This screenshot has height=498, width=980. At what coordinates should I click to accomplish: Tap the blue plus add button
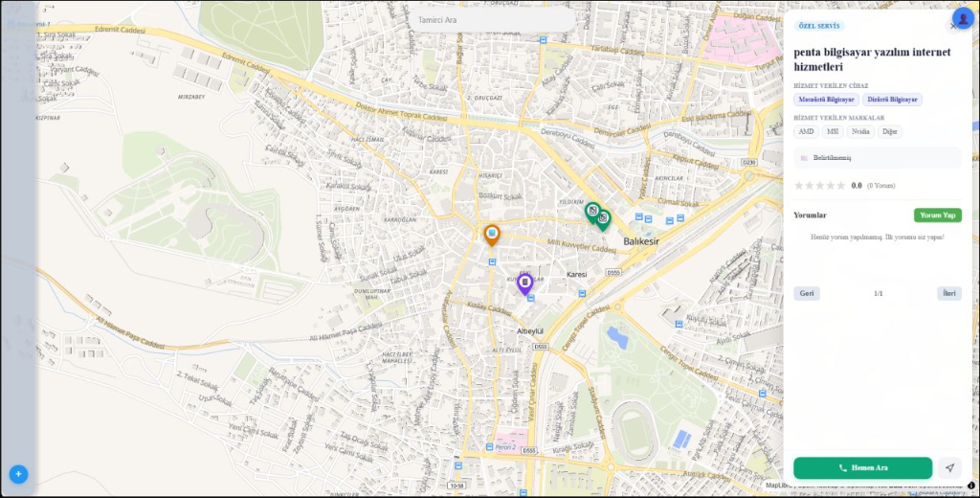tap(18, 474)
